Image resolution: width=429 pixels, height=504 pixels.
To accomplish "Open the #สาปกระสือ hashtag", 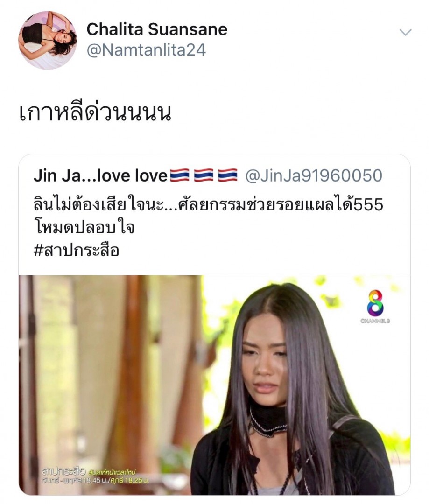I will tap(76, 251).
